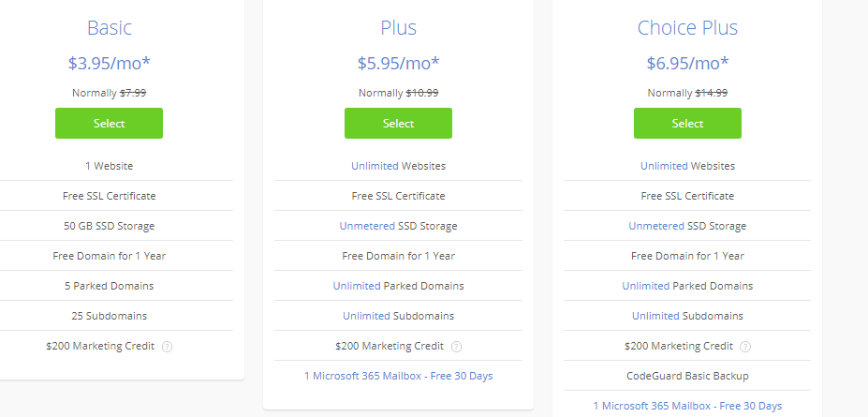868x417 pixels.
Task: Click Unlimited Websites in Choice Plus plan
Action: [x=687, y=166]
